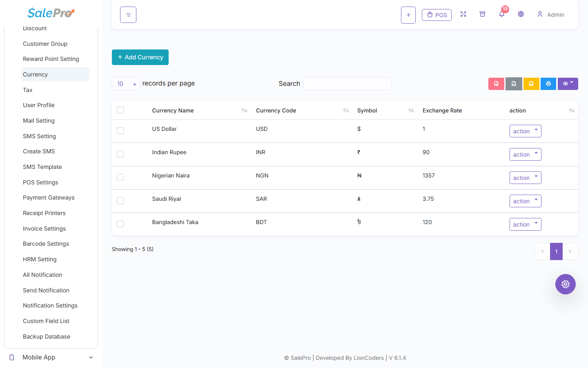Check the US Dollar row checkbox
The image size is (588, 368).
tap(120, 130)
